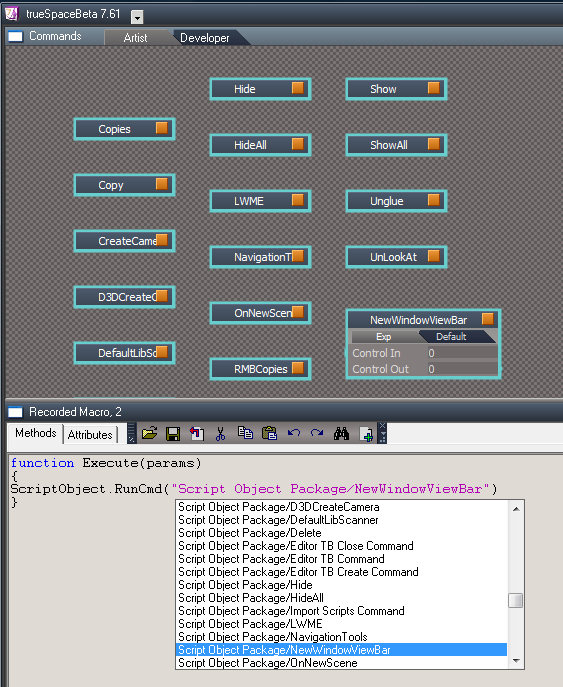This screenshot has width=563, height=687.
Task: Collapse NewWindowViewBar node via orange square
Action: [x=488, y=319]
